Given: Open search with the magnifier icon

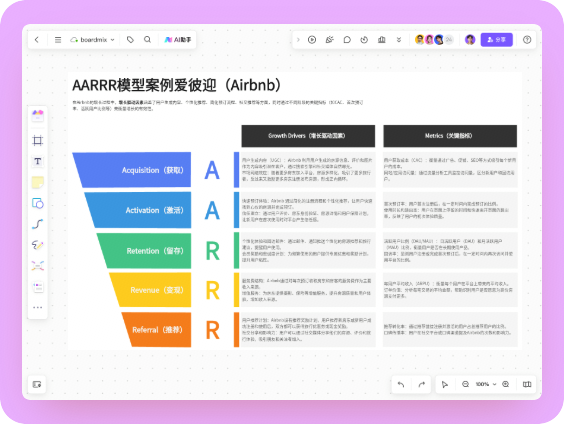Looking at the screenshot, I should click(147, 40).
